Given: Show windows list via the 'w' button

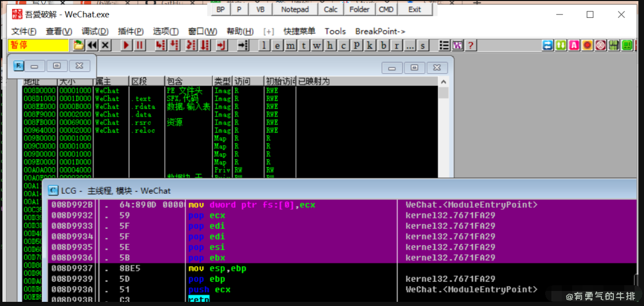Looking at the screenshot, I should pyautogui.click(x=317, y=46).
